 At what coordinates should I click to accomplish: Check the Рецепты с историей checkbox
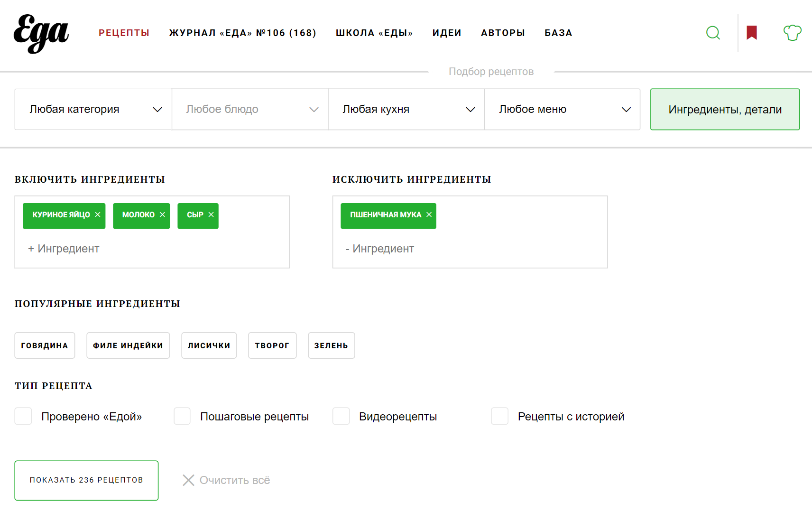pyautogui.click(x=500, y=416)
